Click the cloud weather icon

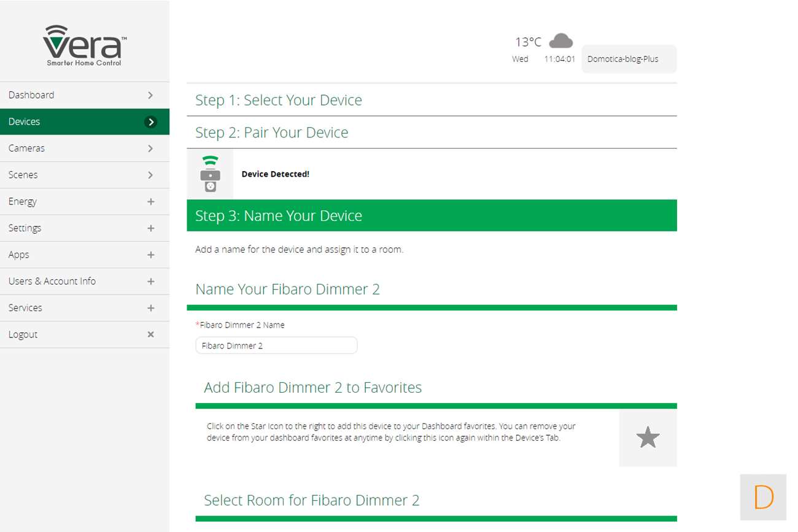click(560, 41)
